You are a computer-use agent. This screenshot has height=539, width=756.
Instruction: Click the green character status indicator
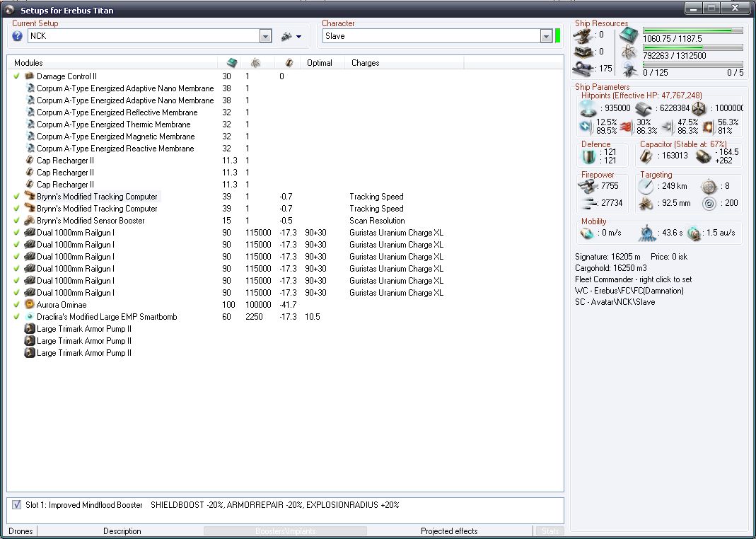click(x=558, y=35)
